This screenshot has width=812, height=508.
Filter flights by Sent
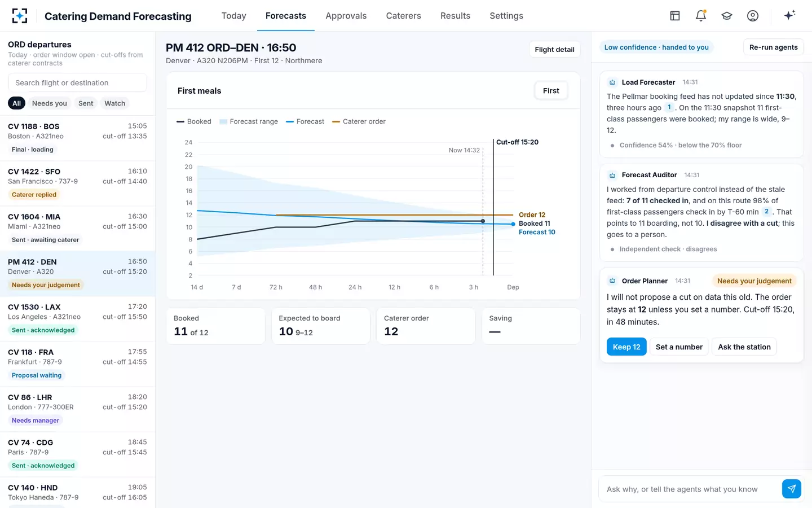click(x=86, y=103)
